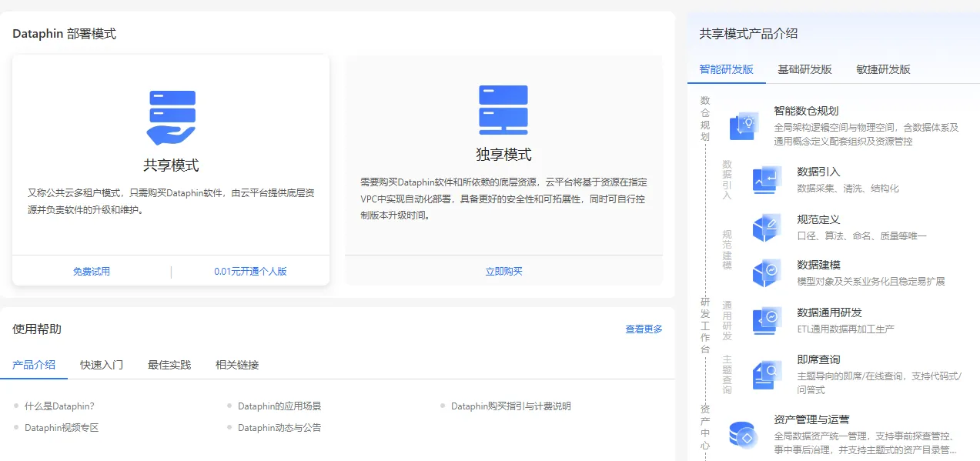
Task: Click the 通用研发 vertical sub-label
Action: pyautogui.click(x=727, y=321)
